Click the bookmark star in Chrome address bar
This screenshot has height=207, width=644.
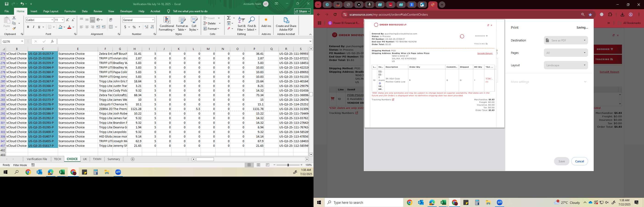click(590, 14)
